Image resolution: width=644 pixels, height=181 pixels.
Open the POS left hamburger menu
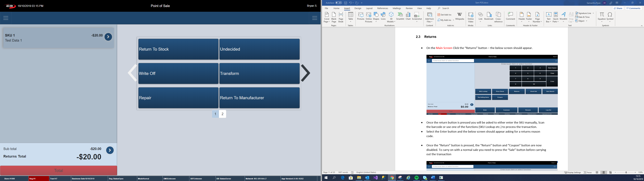(x=6, y=18)
